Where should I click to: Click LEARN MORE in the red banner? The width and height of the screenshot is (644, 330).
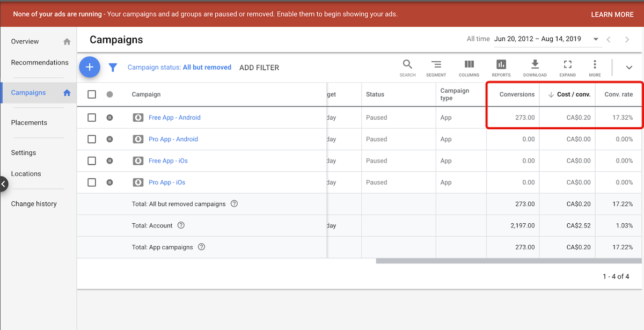(612, 14)
